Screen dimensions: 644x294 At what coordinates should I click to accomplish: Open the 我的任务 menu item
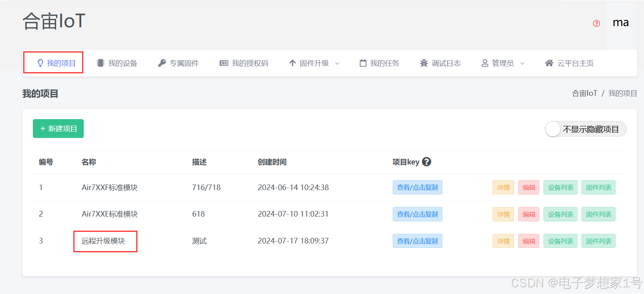pyautogui.click(x=380, y=63)
